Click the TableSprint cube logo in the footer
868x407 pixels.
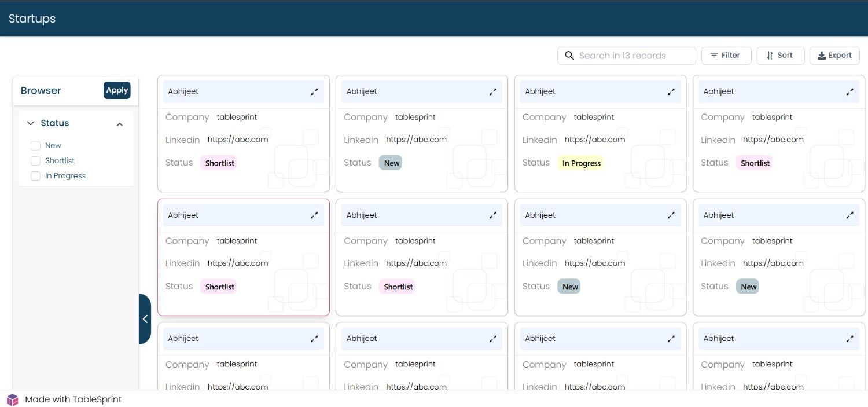(x=13, y=399)
